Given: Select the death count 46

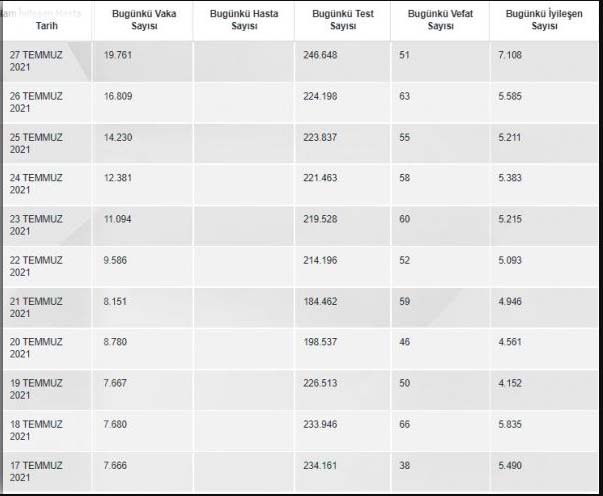Looking at the screenshot, I should (x=405, y=342).
